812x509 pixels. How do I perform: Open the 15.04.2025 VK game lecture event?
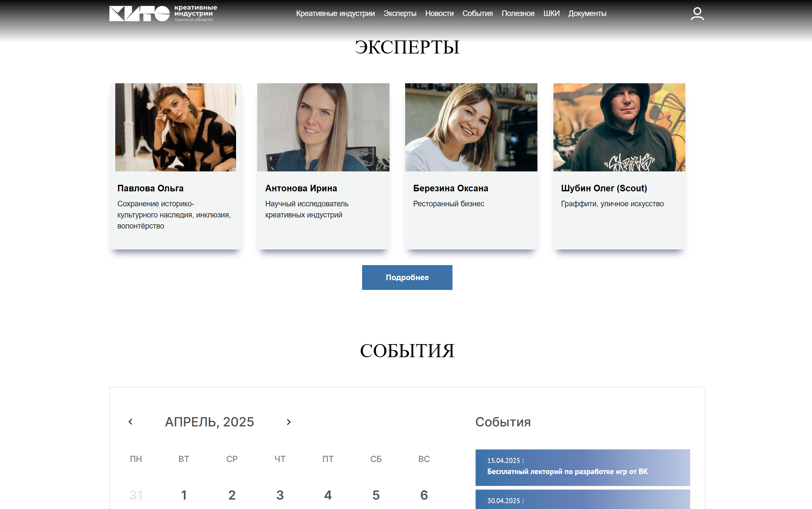click(583, 468)
